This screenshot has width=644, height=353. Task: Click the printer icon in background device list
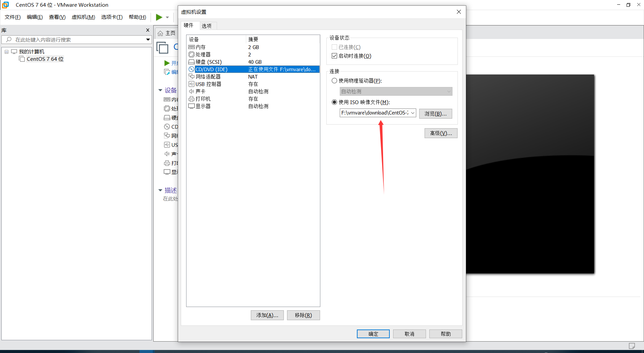(167, 163)
